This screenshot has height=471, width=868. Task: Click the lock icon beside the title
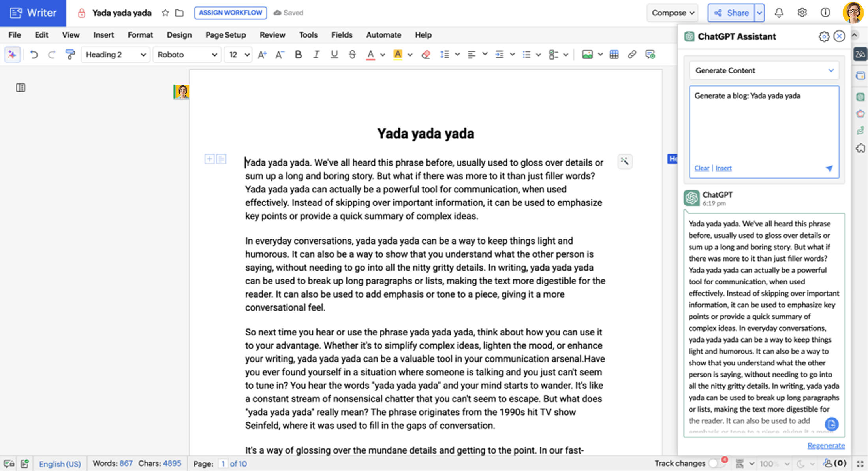[x=81, y=13]
